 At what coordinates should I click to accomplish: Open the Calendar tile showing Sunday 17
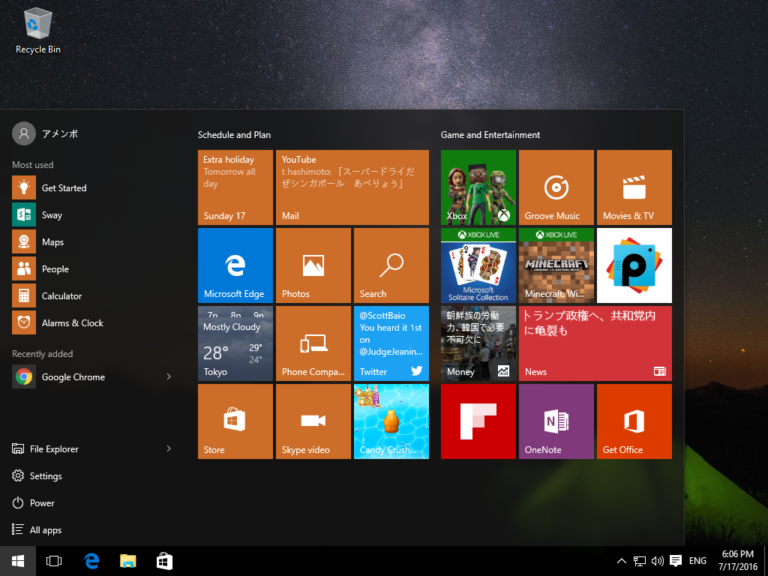tap(235, 188)
